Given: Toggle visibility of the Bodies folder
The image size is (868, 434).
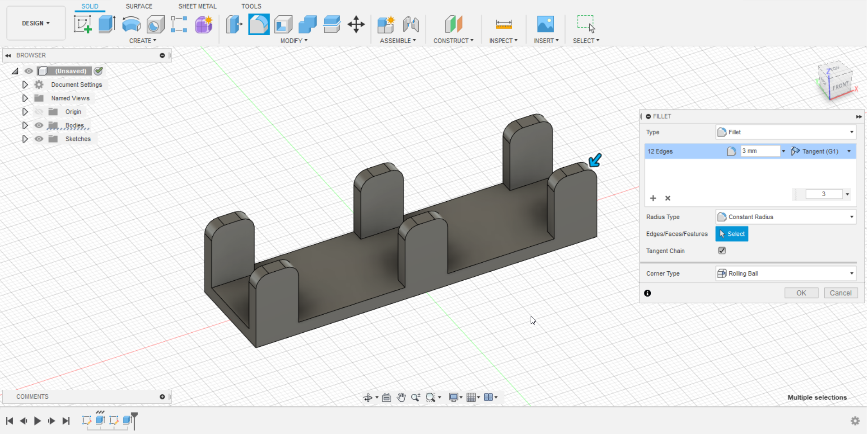Looking at the screenshot, I should (39, 125).
